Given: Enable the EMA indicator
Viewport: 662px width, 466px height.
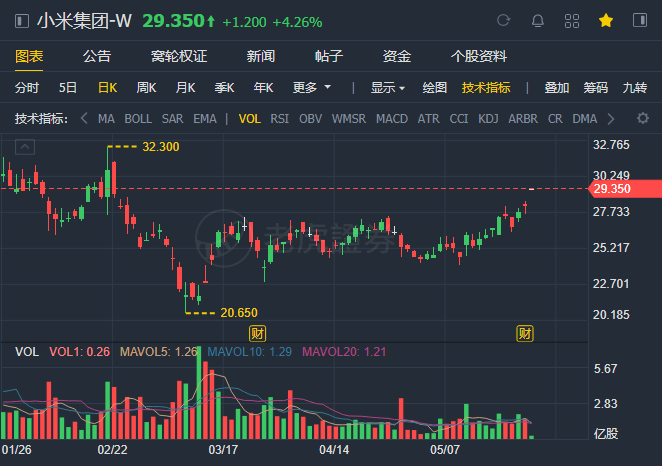Looking at the screenshot, I should (205, 119).
